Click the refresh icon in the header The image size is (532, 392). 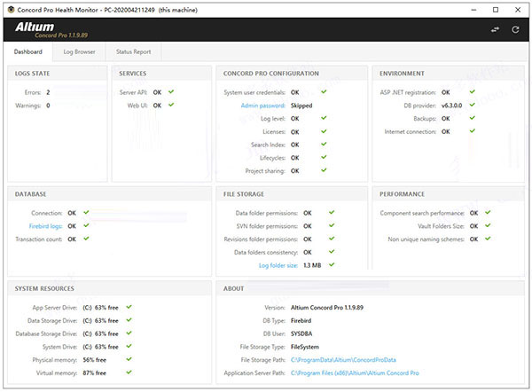(x=512, y=29)
